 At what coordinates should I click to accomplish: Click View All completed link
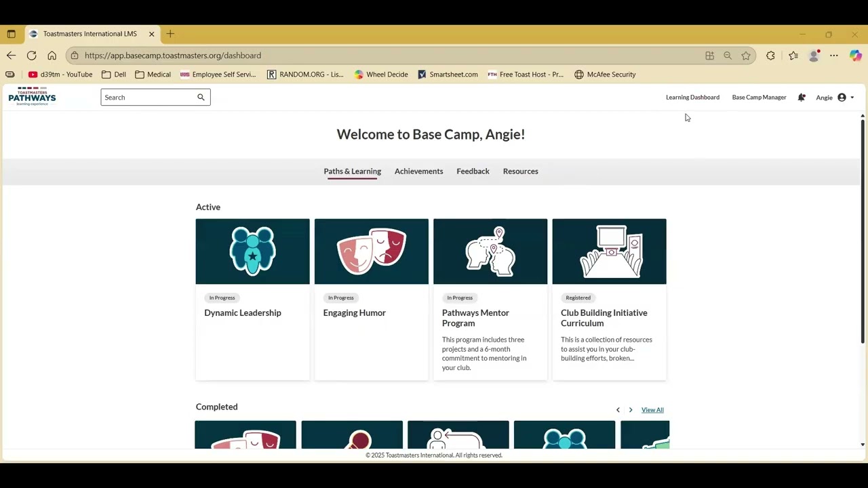click(x=652, y=410)
